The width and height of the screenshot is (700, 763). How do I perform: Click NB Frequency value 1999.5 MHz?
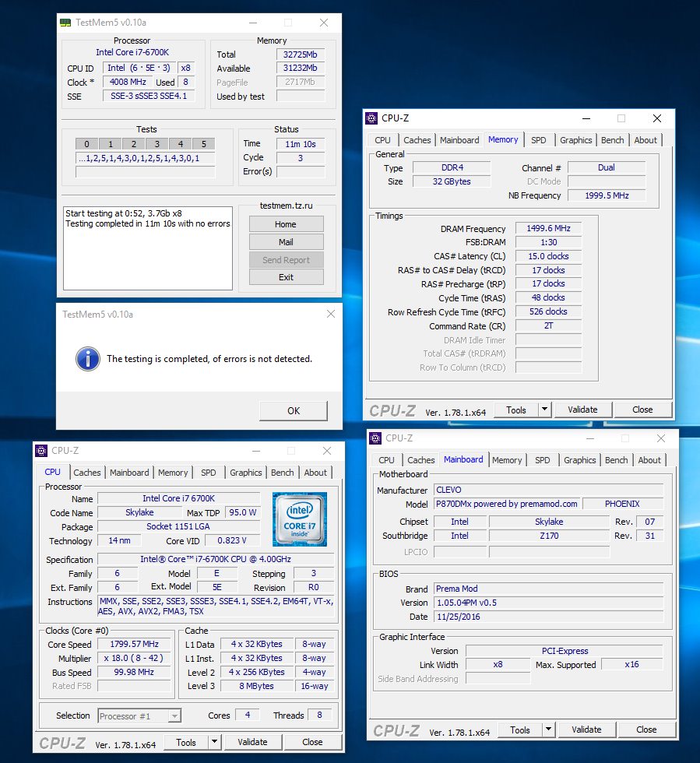pos(607,195)
